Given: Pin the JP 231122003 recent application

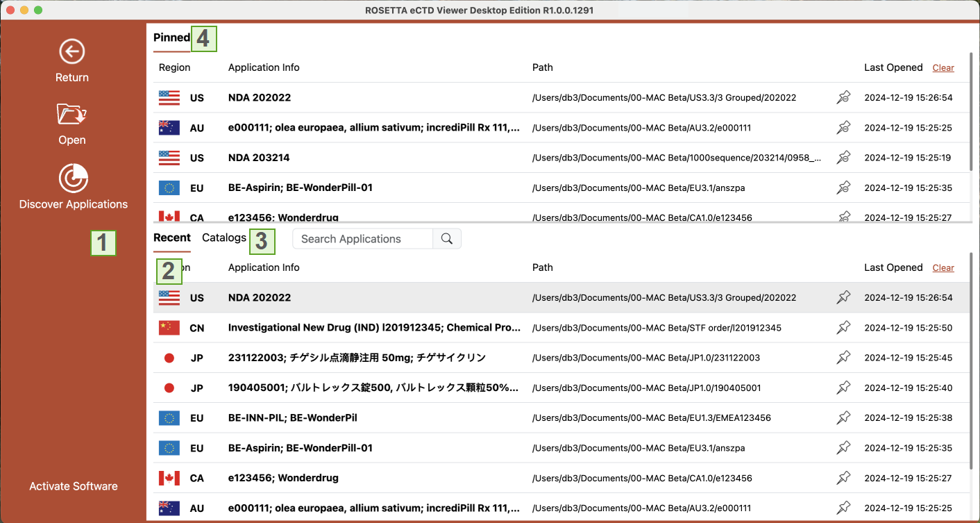Looking at the screenshot, I should [843, 358].
